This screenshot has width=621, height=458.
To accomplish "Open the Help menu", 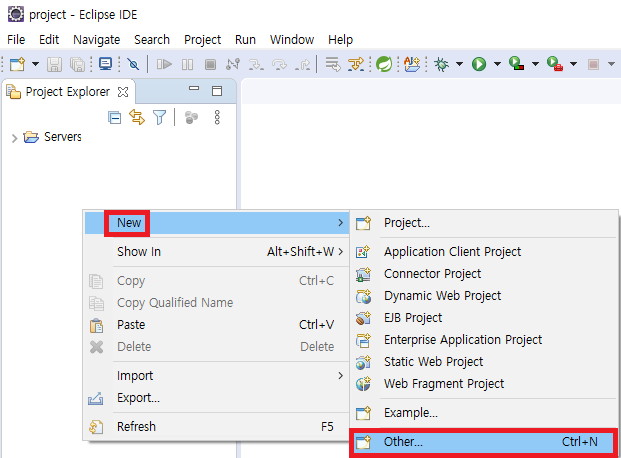I will [x=340, y=40].
